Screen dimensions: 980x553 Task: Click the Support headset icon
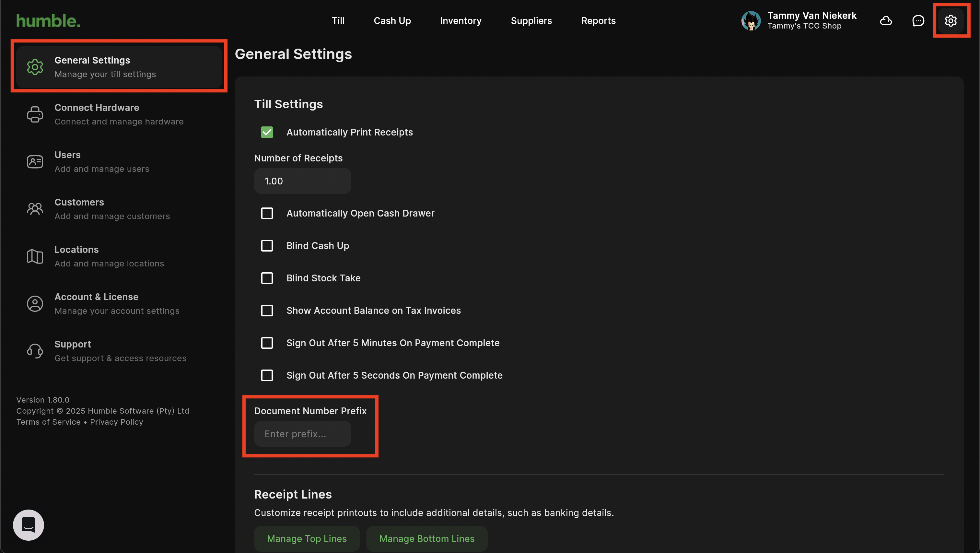point(35,351)
